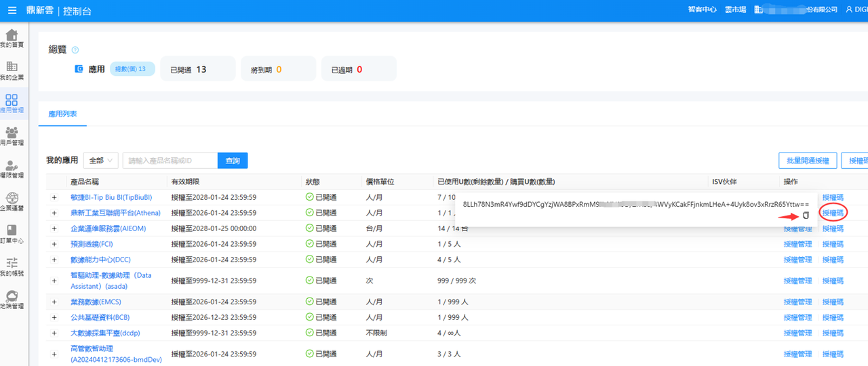Click 授權管理 for the FCI row
Viewport: 868px width, 366px height.
click(797, 244)
